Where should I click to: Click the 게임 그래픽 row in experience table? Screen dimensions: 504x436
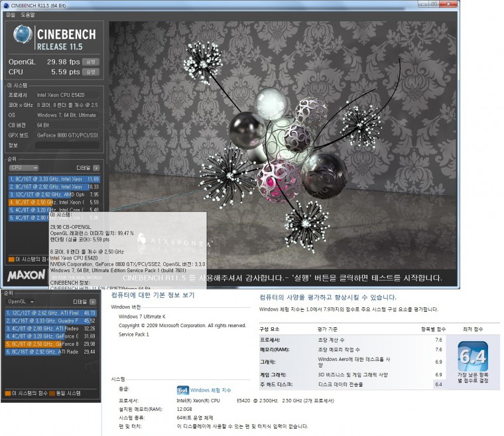pos(353,374)
